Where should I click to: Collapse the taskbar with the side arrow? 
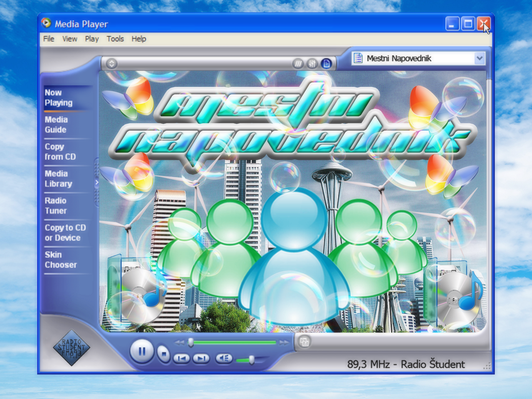[x=97, y=182]
